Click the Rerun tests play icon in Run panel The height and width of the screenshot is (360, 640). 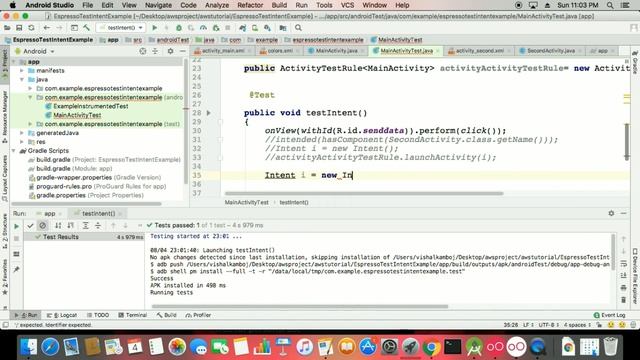(16, 226)
